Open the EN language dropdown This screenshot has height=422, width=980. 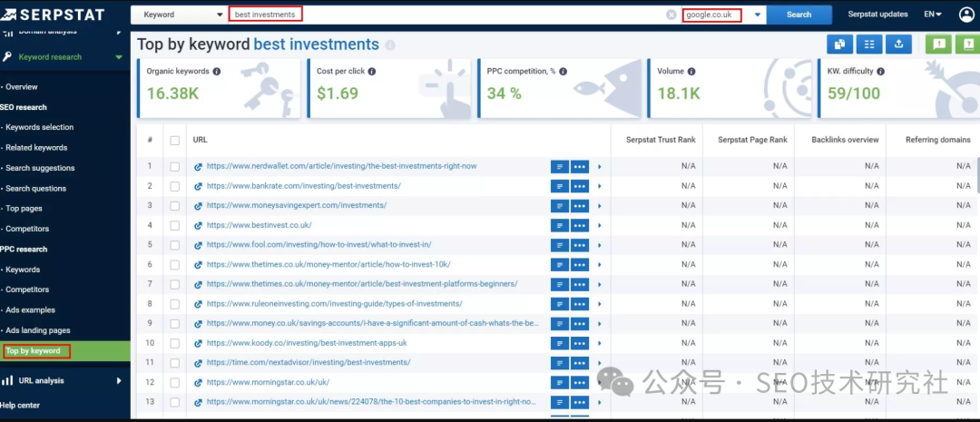coord(932,15)
